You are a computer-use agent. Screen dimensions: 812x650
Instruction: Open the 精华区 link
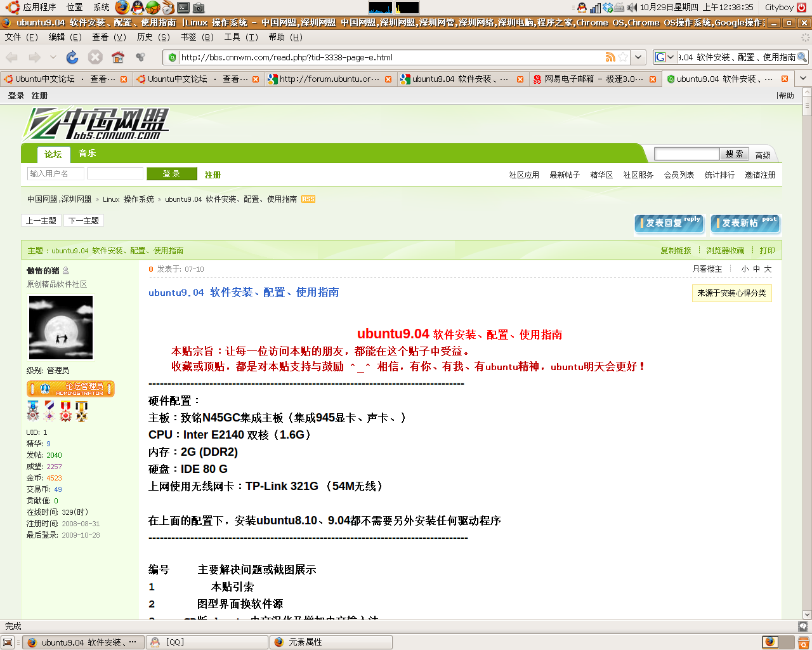point(601,175)
